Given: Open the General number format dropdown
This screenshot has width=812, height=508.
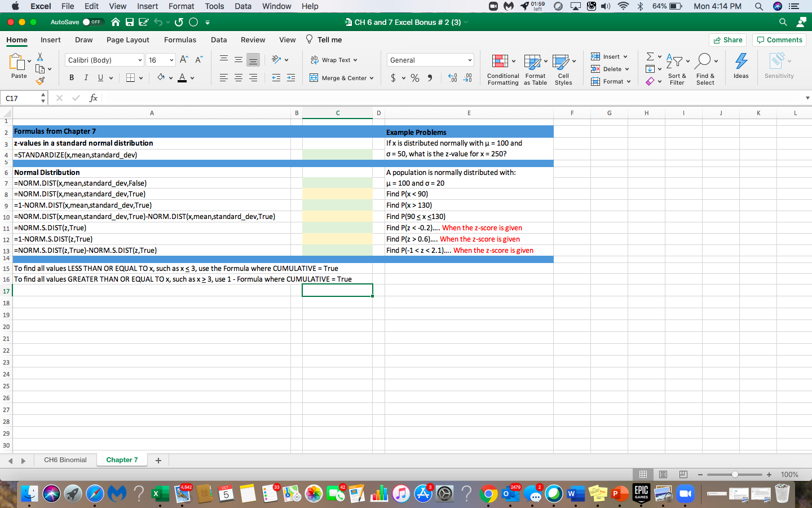Looking at the screenshot, I should point(470,60).
